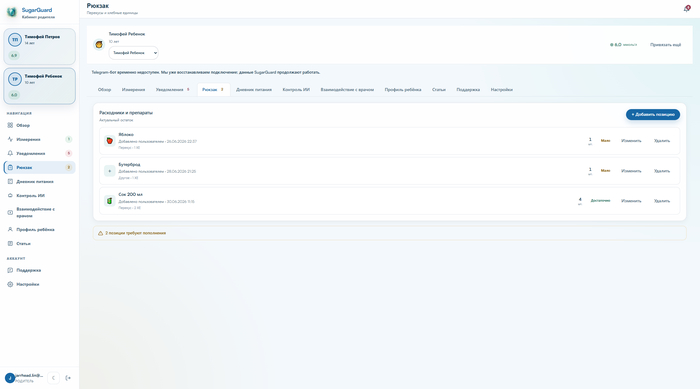Image resolution: width=700 pixels, height=389 pixels.
Task: Click the ТП avatar of Тимофей Петров
Action: [x=15, y=40]
